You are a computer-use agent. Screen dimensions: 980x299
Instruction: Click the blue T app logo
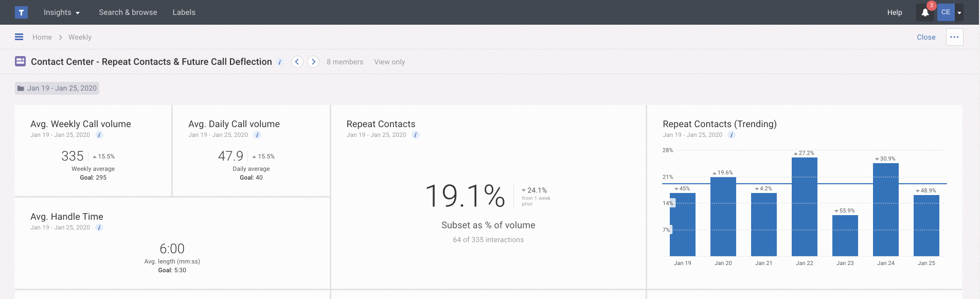coord(21,12)
